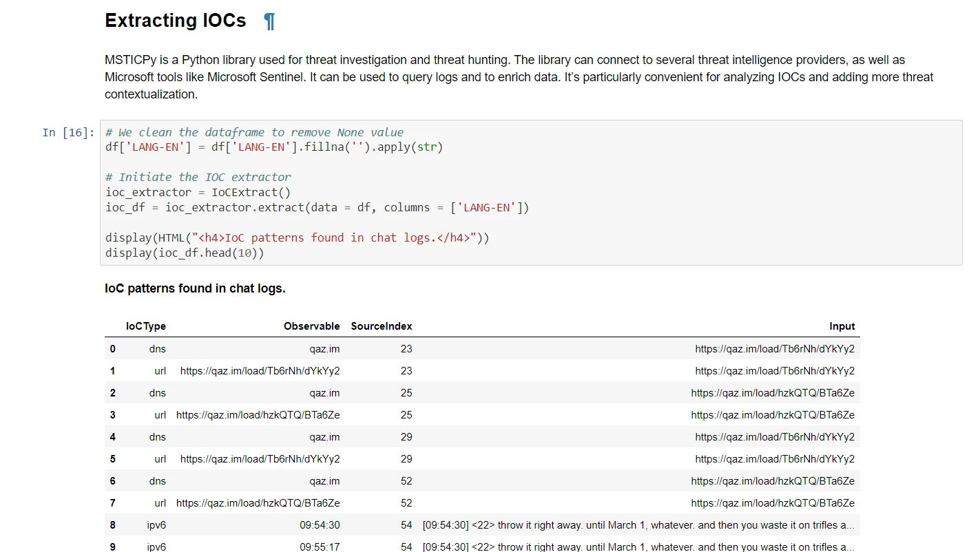Click the "url" type in row 5

coord(160,459)
